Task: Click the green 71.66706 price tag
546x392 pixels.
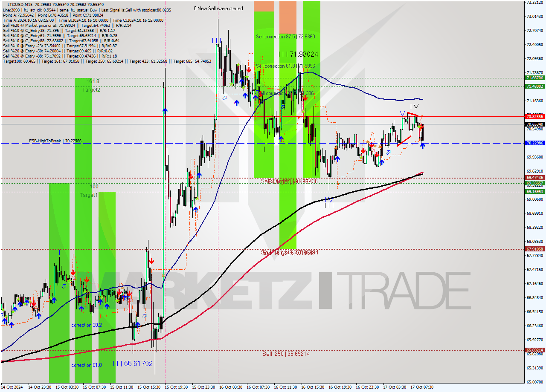Action: coord(534,78)
